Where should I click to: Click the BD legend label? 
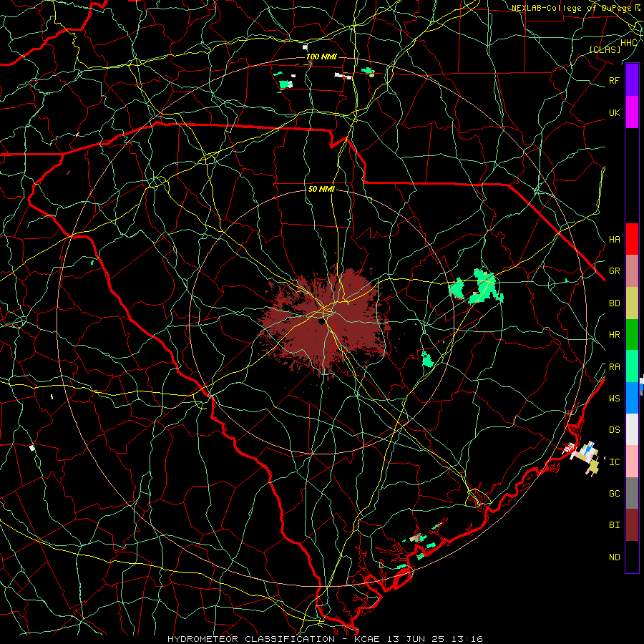(x=614, y=303)
